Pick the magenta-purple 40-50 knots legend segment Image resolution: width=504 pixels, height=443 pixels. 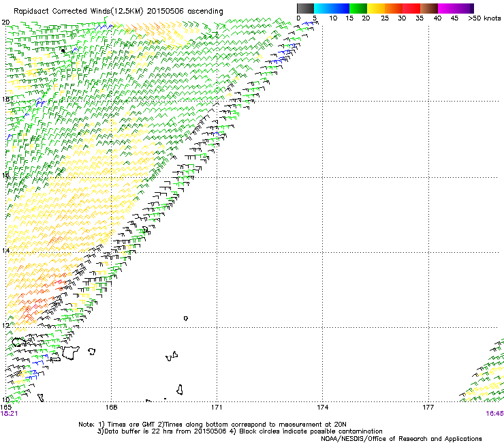(x=456, y=8)
